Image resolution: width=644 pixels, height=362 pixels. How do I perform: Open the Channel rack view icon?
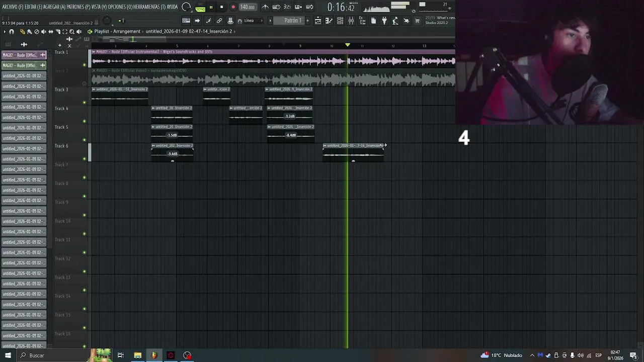340,21
